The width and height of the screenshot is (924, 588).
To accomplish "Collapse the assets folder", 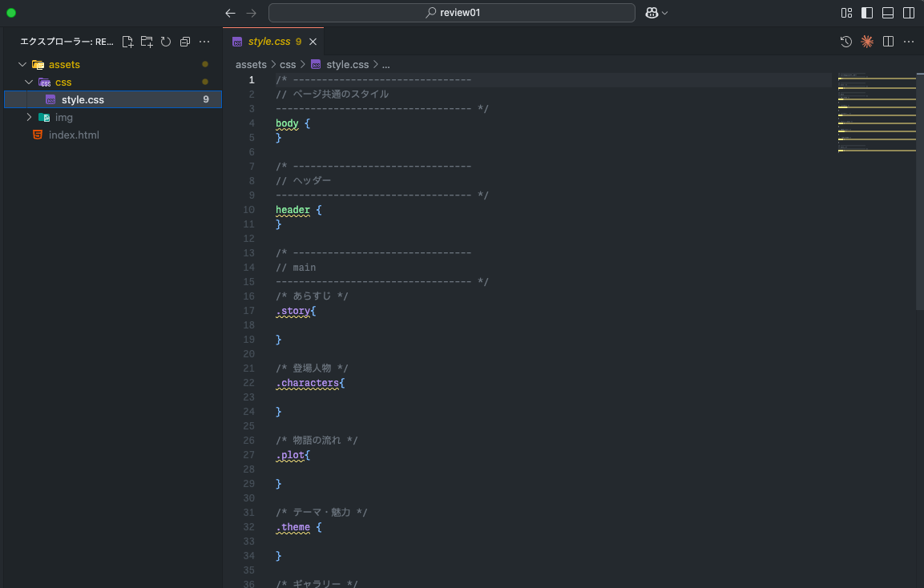I will (22, 64).
